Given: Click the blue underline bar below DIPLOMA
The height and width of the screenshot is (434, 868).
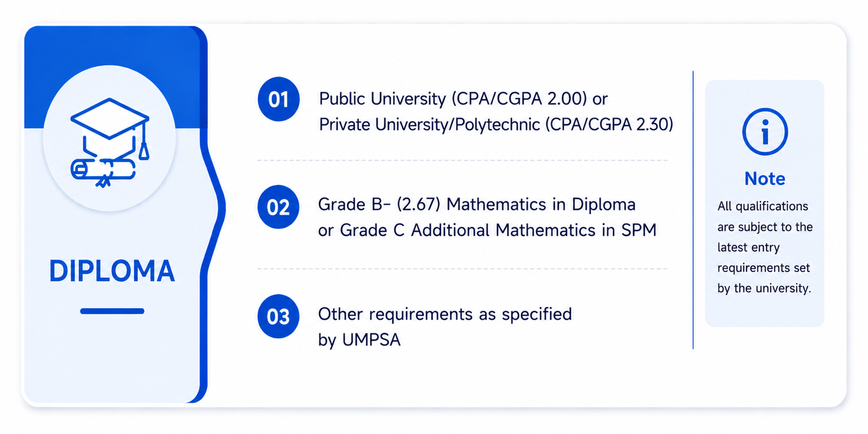Looking at the screenshot, I should point(112,311).
